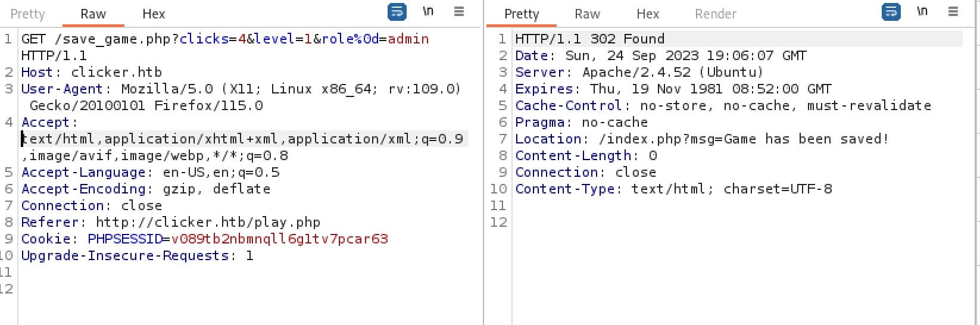Viewport: 980px width, 325px height.
Task: Show non-printable characters in the response
Action: pos(922,12)
